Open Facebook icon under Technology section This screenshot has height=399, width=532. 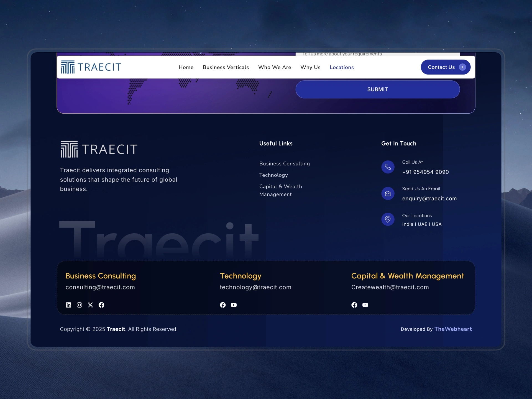[223, 305]
